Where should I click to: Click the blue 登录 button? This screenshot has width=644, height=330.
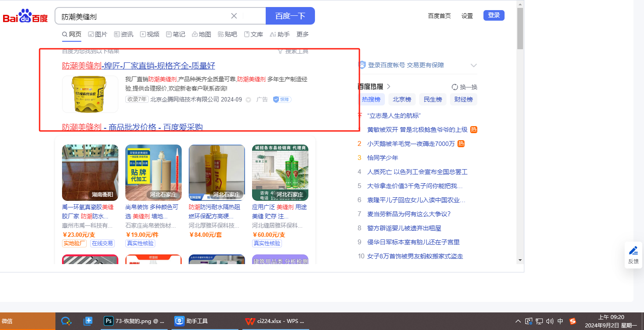494,15
